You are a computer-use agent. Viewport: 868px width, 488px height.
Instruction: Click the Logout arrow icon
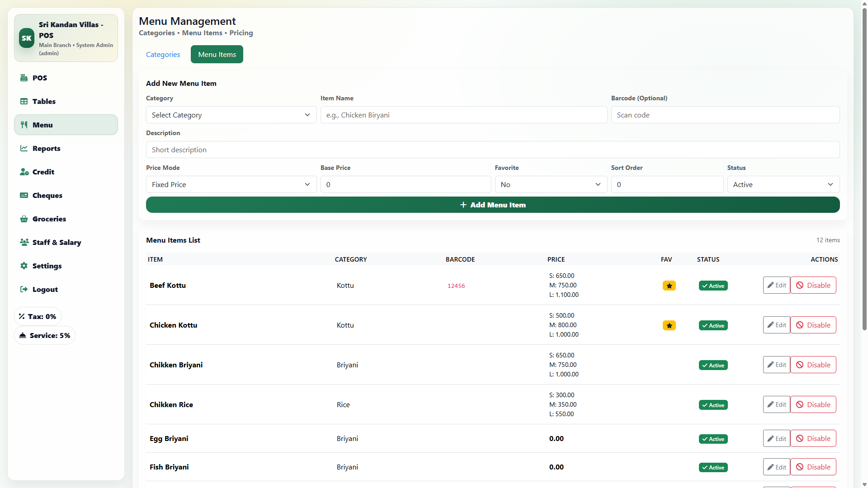(x=24, y=289)
